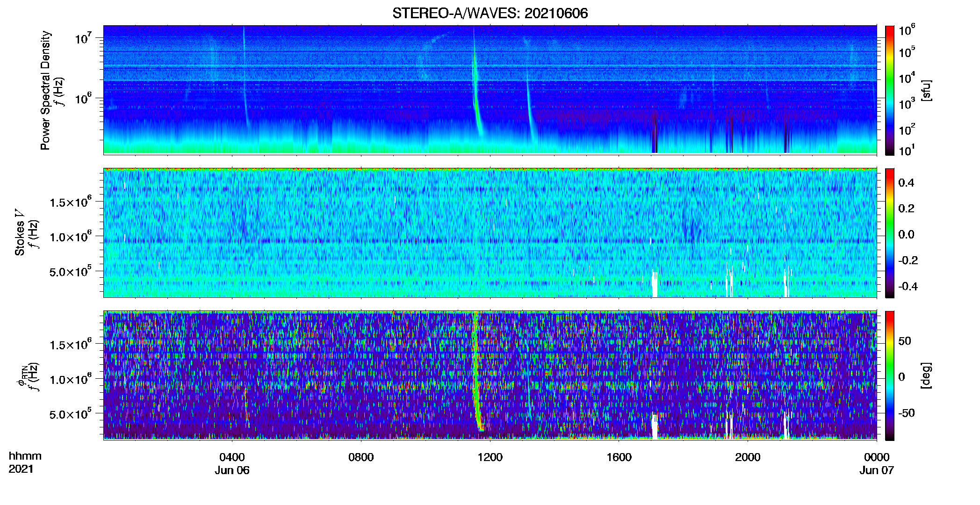Click the [sfu] colorbar unit label

tap(926, 90)
